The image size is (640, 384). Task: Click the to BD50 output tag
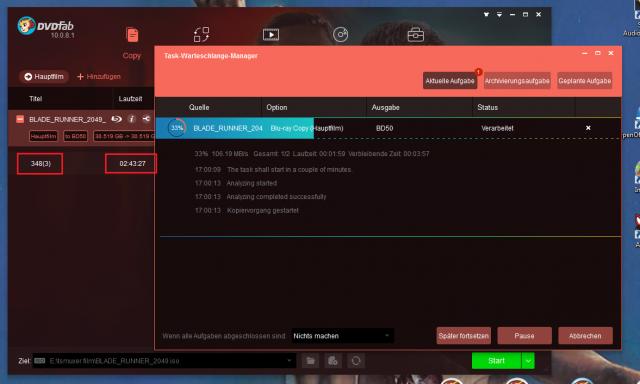coord(76,136)
